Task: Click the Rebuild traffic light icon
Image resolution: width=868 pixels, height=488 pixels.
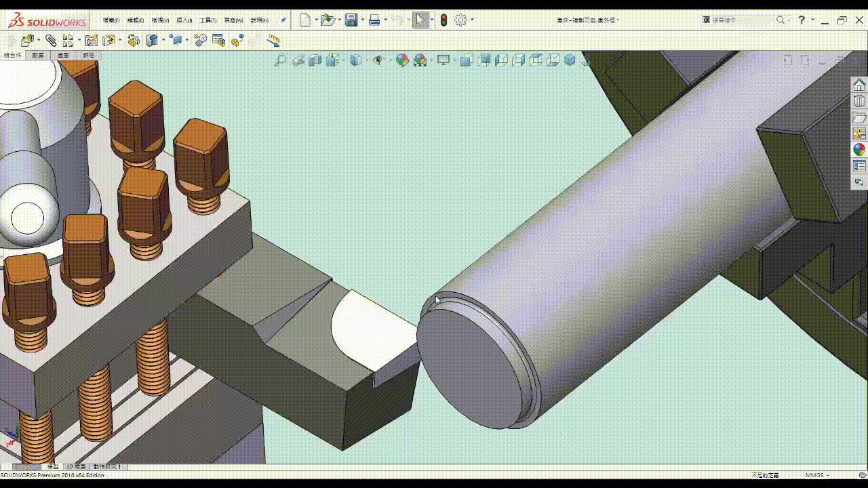Action: (x=443, y=20)
